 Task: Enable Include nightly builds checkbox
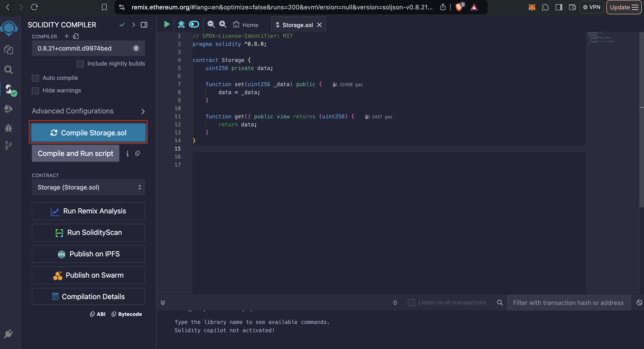point(80,64)
